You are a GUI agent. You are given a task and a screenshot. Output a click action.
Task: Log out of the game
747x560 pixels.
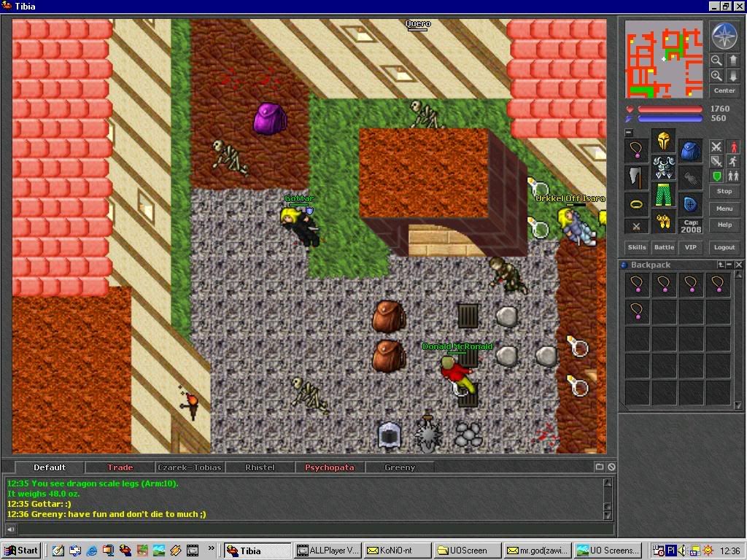[x=724, y=247]
